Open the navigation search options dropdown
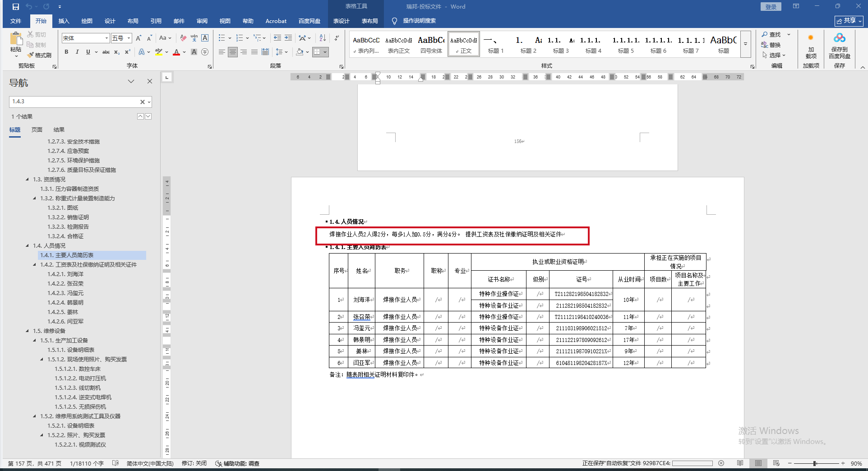Image resolution: width=868 pixels, height=471 pixels. point(149,102)
